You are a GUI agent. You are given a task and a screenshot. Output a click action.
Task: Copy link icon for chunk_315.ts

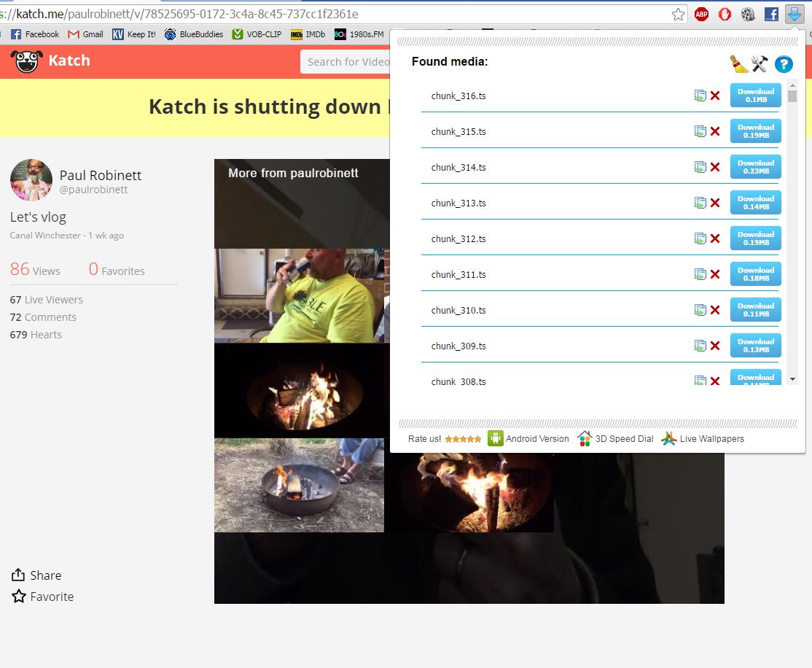pos(700,131)
